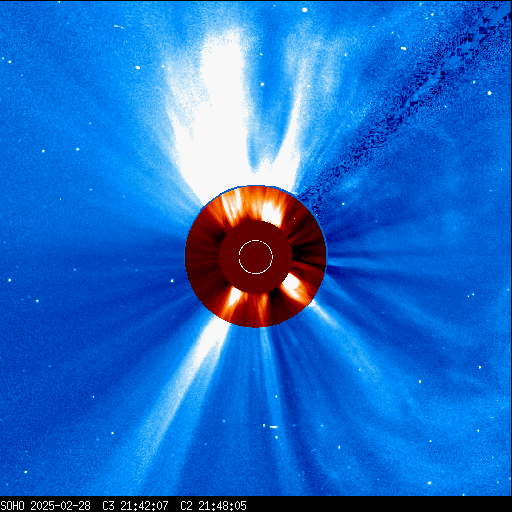Screen dimensions: 512x512
Task: Click the horizontally streaked object below the Sun
Action: [x=273, y=427]
